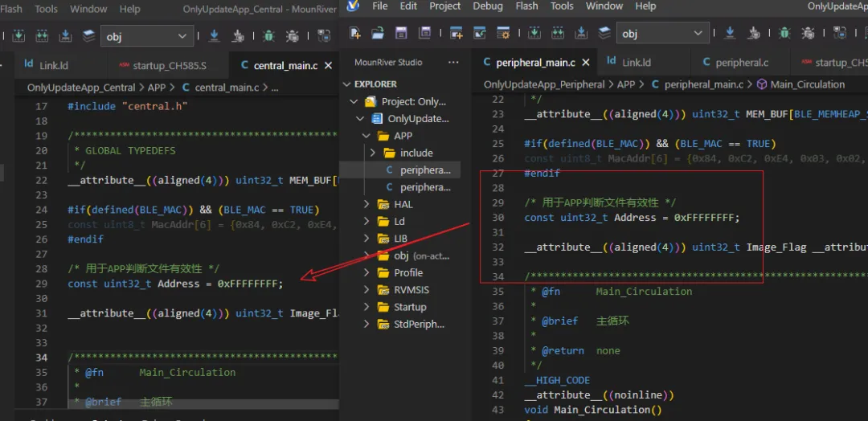
Task: Collapse the 'Project: Only...' tree node
Action: 354,102
